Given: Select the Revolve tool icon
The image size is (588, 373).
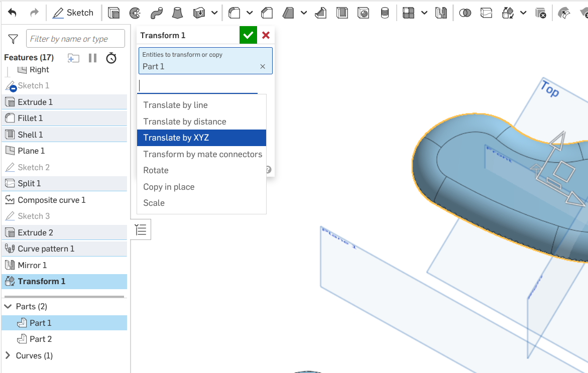Looking at the screenshot, I should point(135,13).
